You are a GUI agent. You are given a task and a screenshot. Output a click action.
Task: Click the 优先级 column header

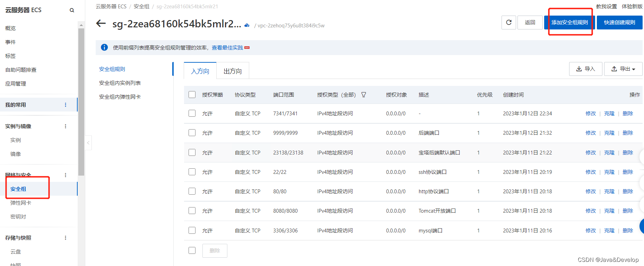[x=485, y=95]
